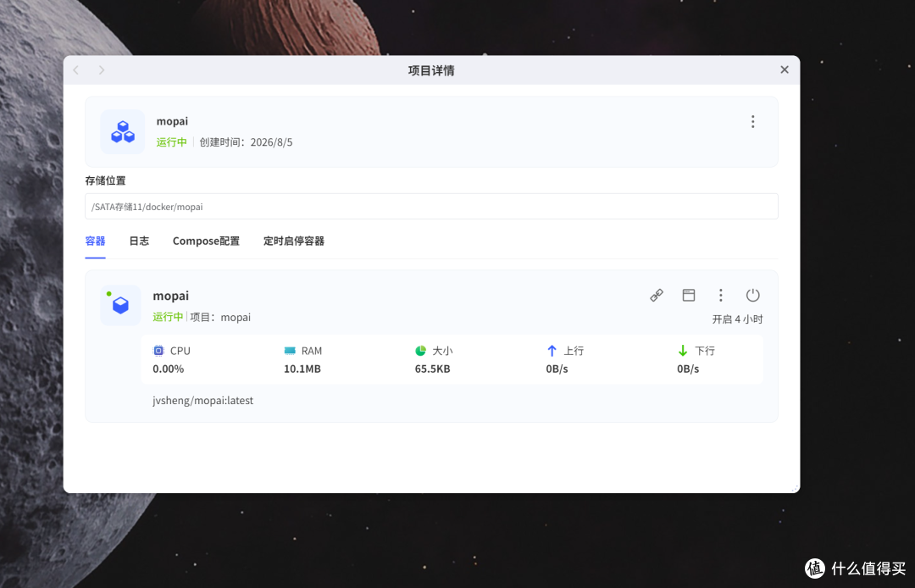The image size is (915, 588).
Task: Toggle the mopai container power button
Action: pos(753,295)
